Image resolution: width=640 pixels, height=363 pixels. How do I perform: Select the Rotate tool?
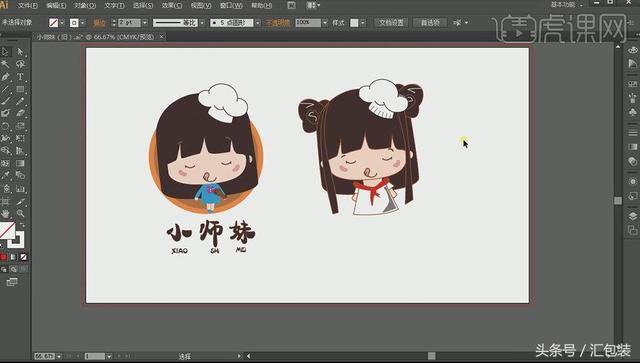coord(5,126)
